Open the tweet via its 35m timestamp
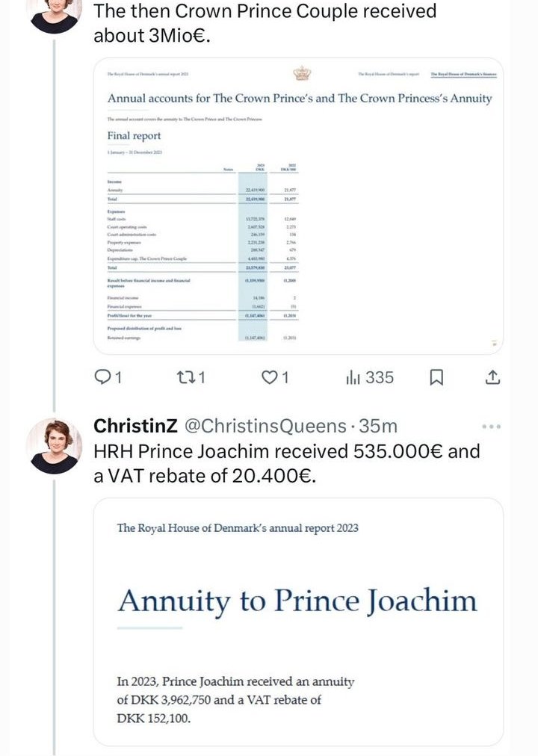 [378, 427]
